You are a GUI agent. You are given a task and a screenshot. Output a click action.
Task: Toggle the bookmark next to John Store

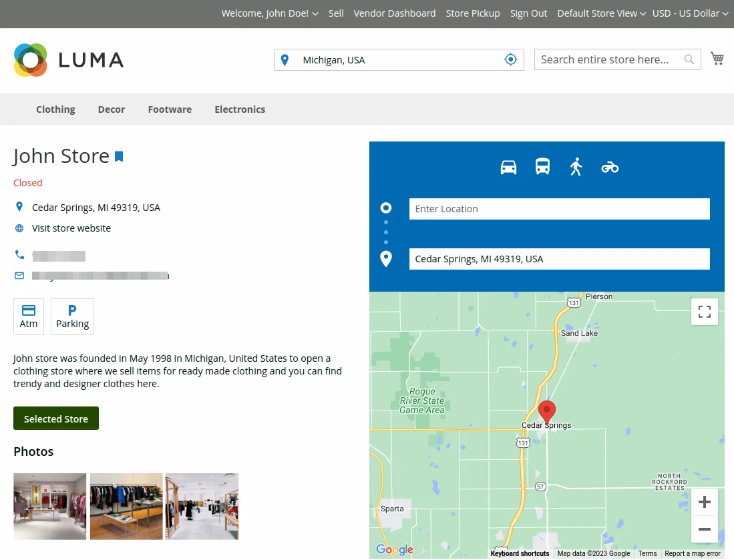click(119, 156)
